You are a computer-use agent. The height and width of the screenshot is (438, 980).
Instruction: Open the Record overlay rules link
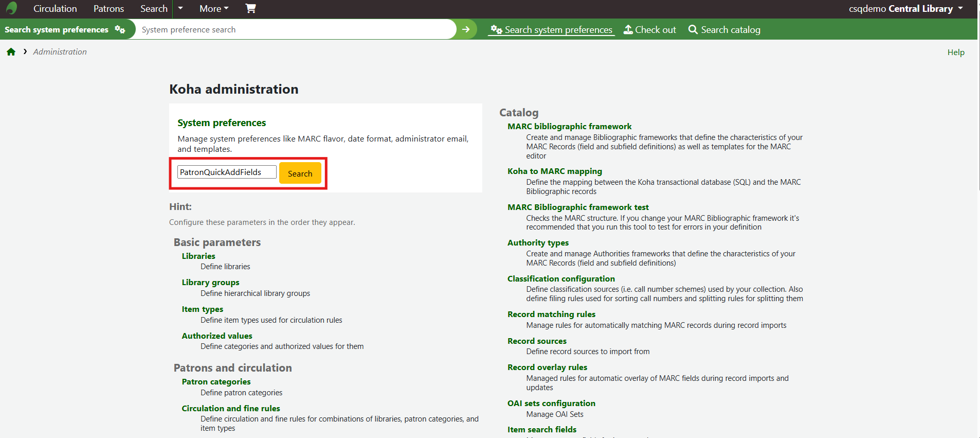click(x=547, y=367)
